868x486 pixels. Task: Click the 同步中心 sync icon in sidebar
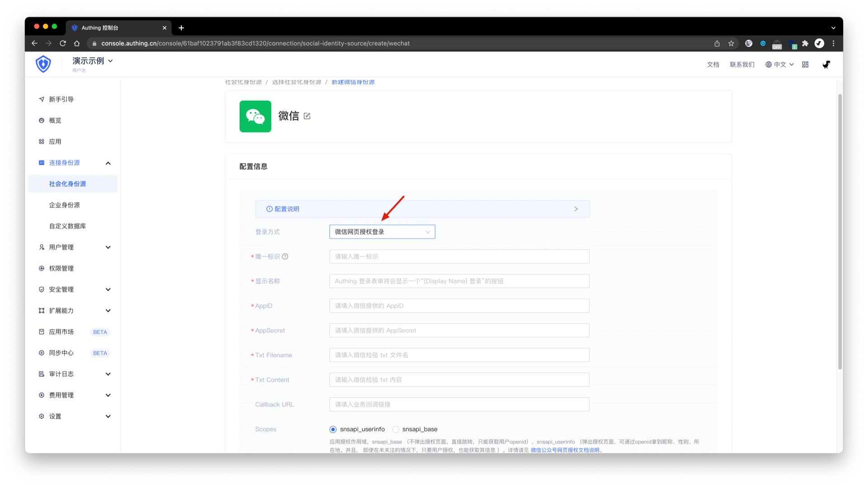(41, 353)
